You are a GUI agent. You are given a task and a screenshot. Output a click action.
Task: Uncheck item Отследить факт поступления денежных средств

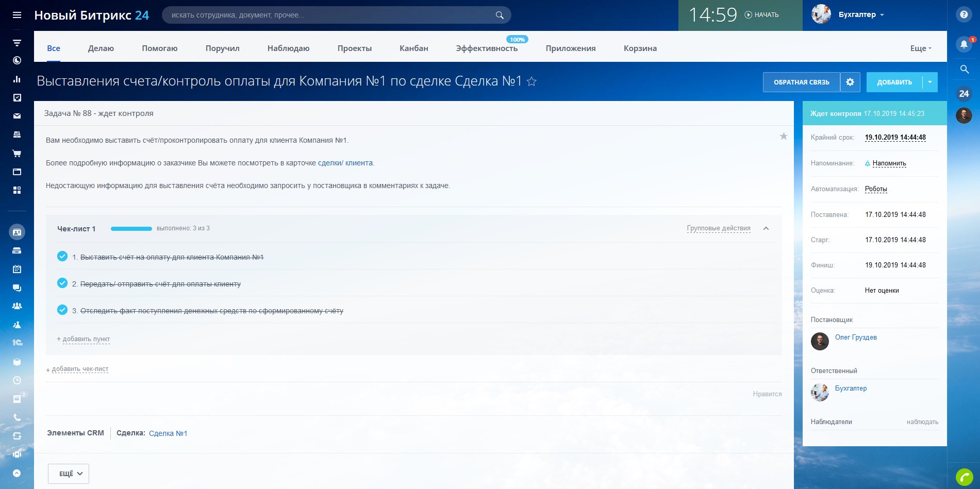(x=62, y=310)
